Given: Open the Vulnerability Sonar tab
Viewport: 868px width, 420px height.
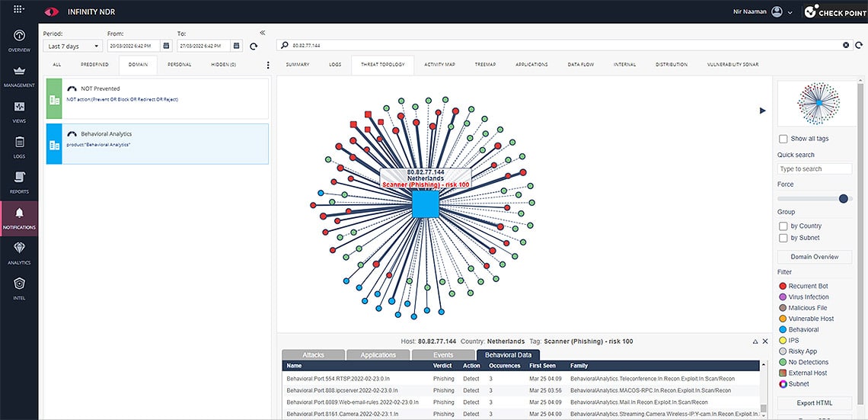Looking at the screenshot, I should pyautogui.click(x=732, y=65).
